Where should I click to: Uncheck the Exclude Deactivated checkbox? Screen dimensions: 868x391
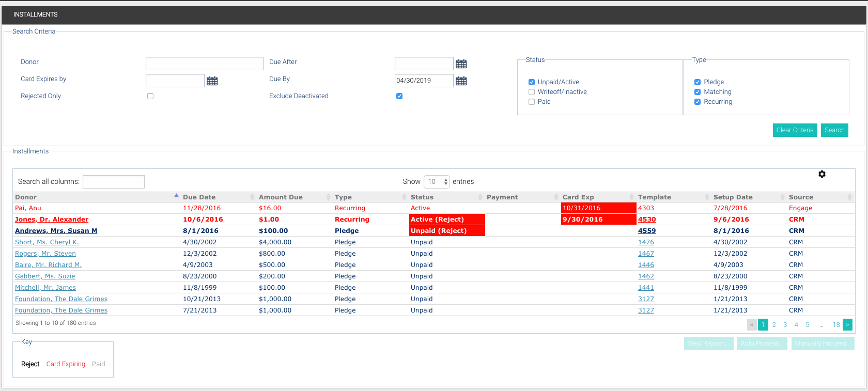399,96
